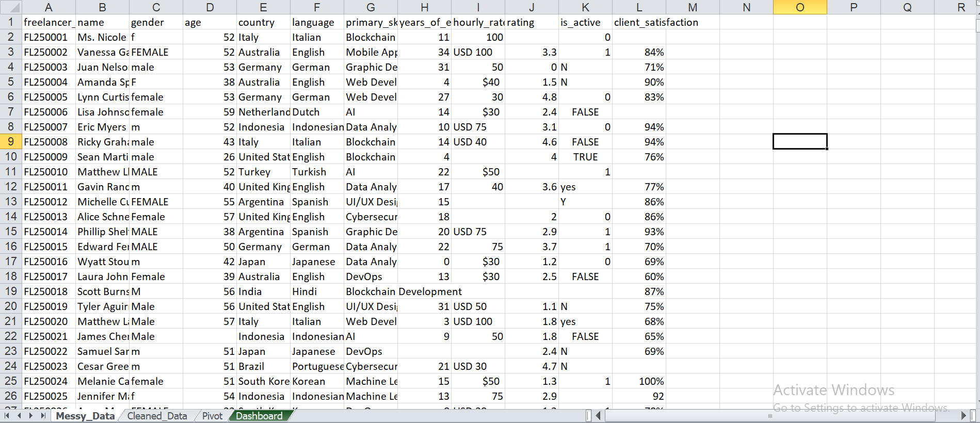Switch to the Cleaned_Data sheet tab

[x=157, y=416]
